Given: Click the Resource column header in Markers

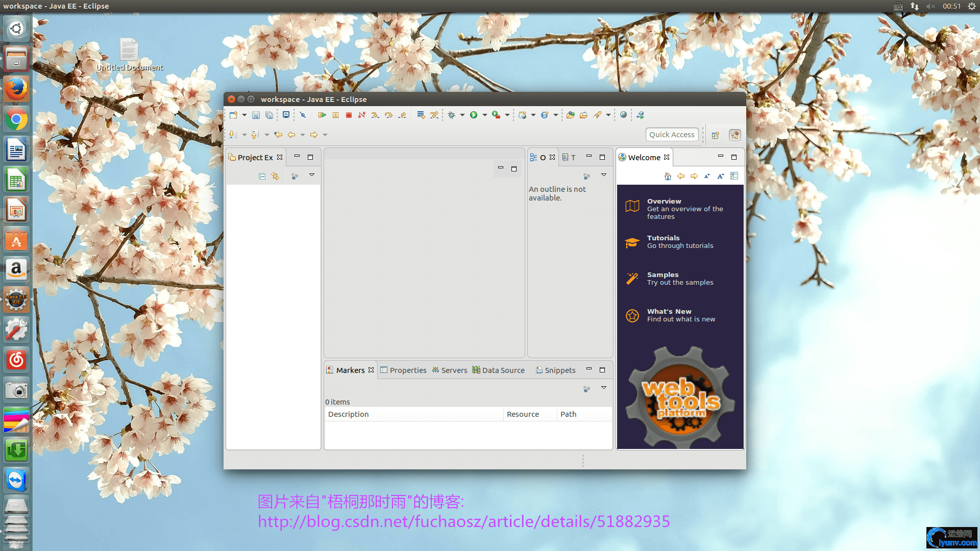Looking at the screenshot, I should [530, 414].
